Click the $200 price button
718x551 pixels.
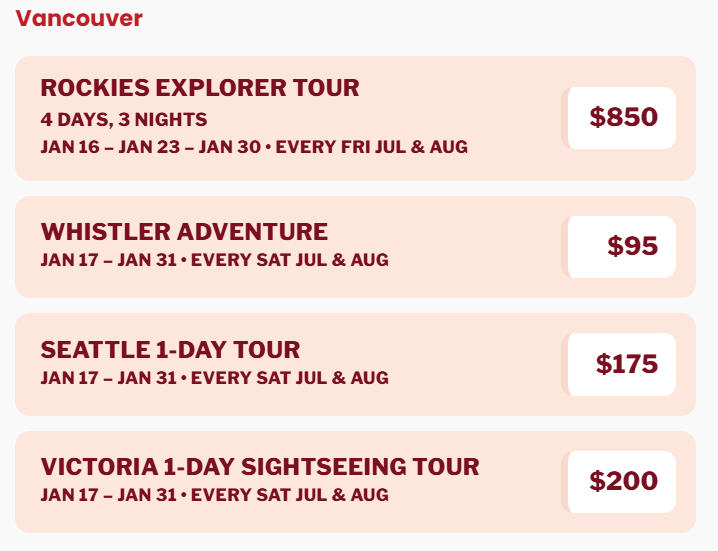point(622,481)
